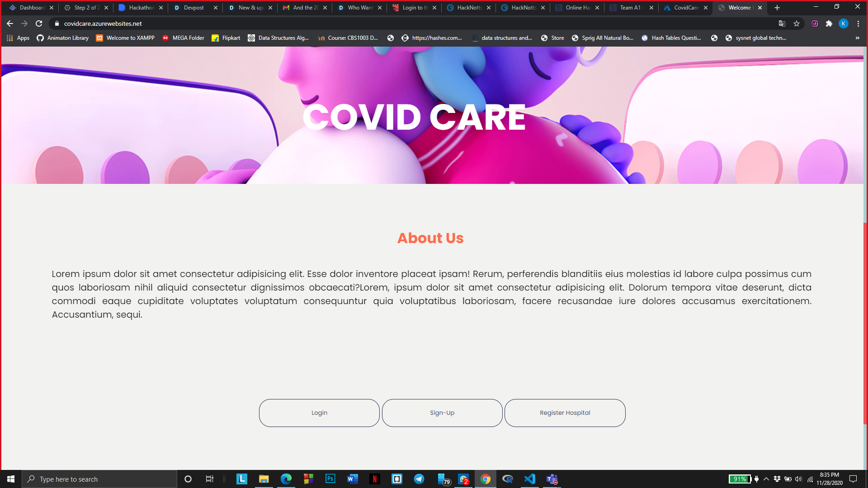Click the Sign-Up button
Screen dimensions: 868x488
442,413
